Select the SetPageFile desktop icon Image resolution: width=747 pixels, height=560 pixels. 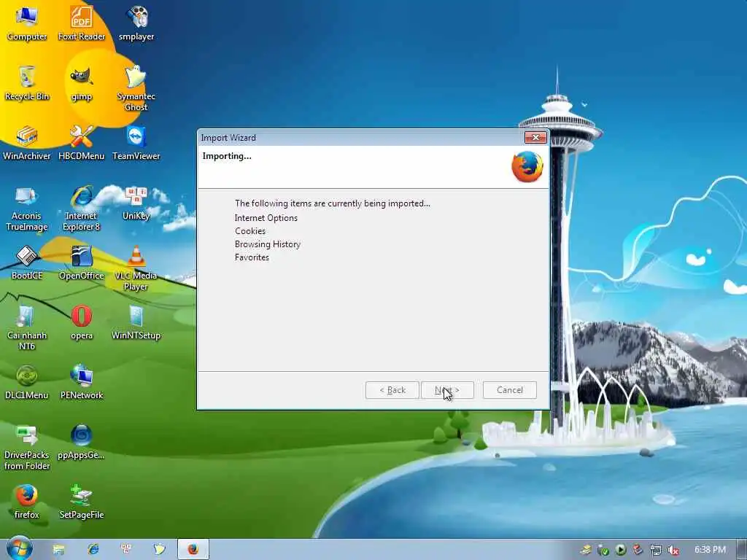pos(82,502)
